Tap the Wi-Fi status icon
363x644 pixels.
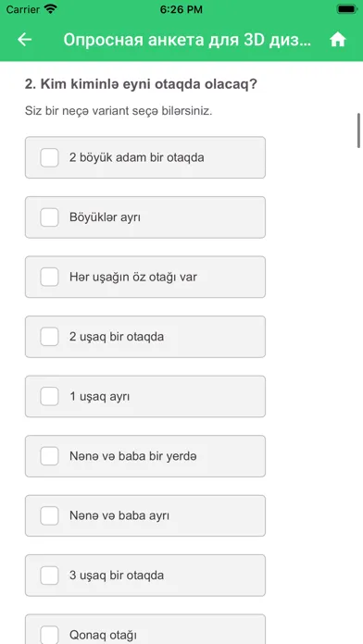(x=51, y=9)
